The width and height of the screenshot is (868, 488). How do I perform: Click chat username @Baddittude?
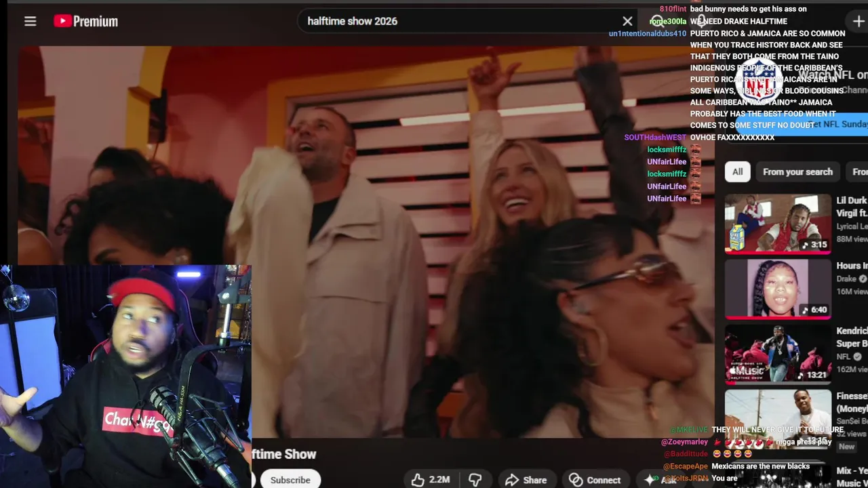click(x=686, y=454)
